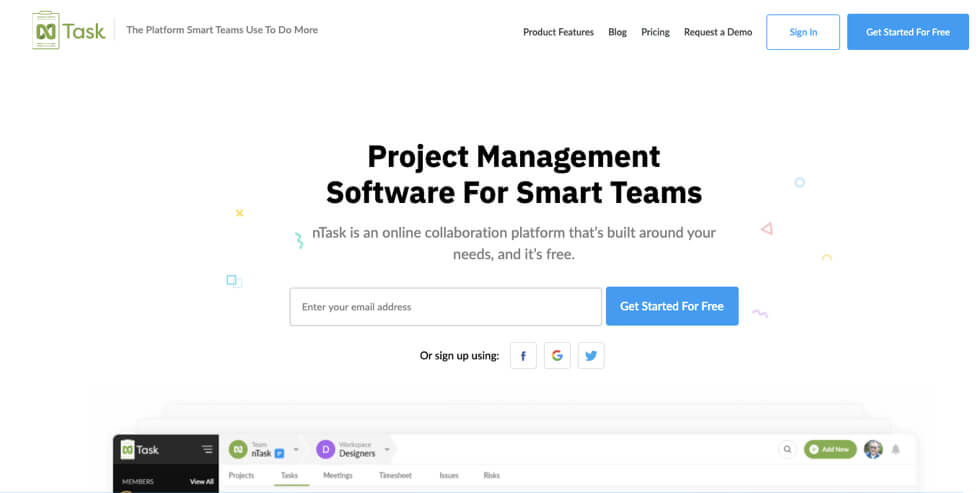
Task: Open the Timesheet tab in preview
Action: click(x=395, y=476)
